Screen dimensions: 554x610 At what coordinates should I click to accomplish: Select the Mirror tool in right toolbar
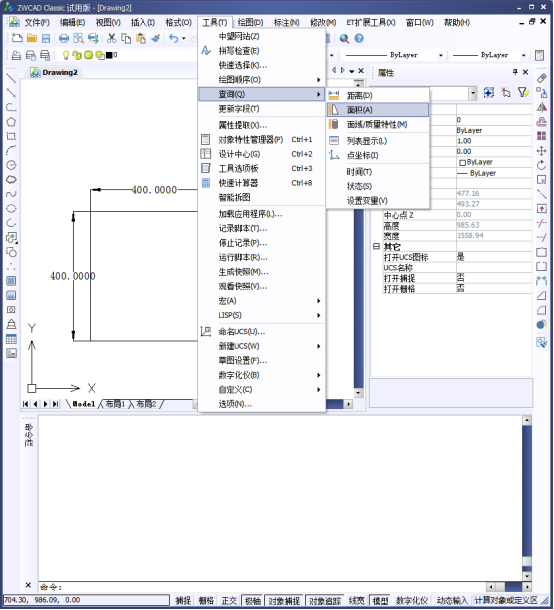coord(542,107)
